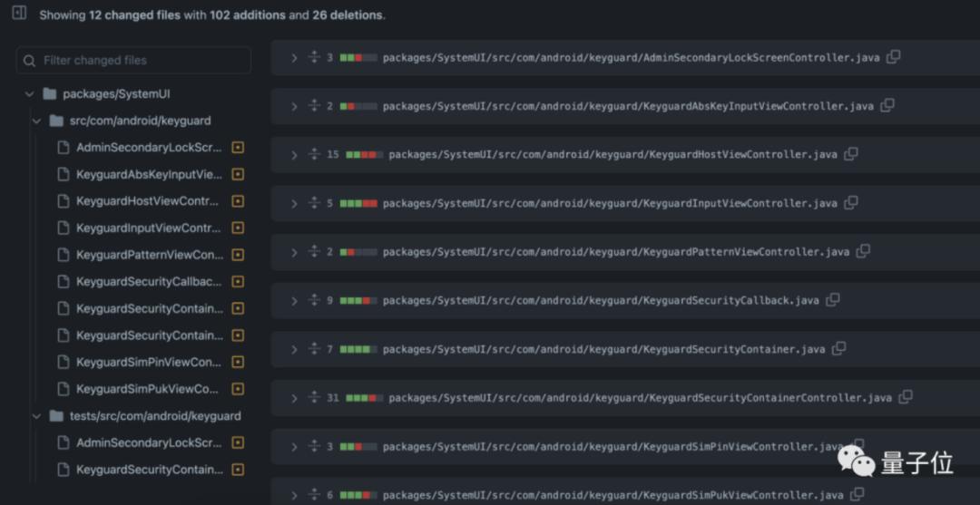The image size is (980, 505).
Task: Open KeyguardSimPukViewCo... in file tree
Action: 147,390
